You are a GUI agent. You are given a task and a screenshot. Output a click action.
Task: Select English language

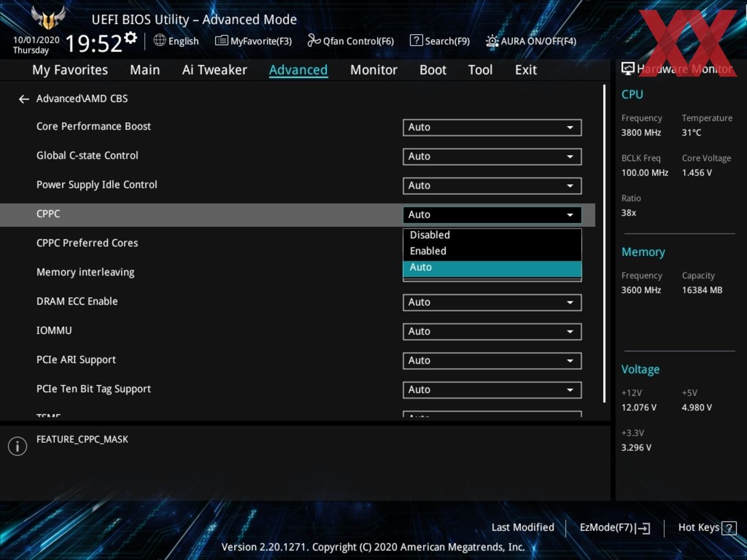point(183,41)
